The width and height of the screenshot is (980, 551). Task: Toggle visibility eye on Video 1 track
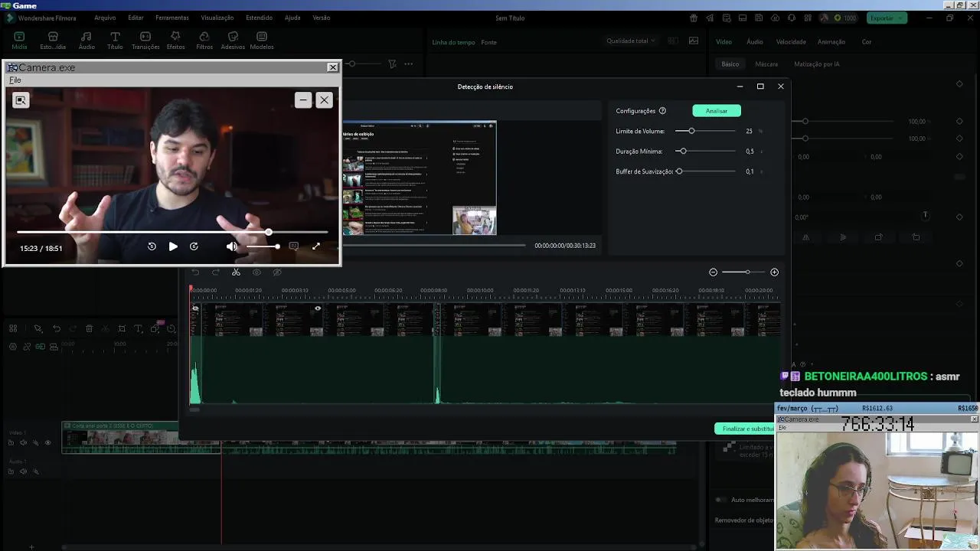click(x=47, y=442)
